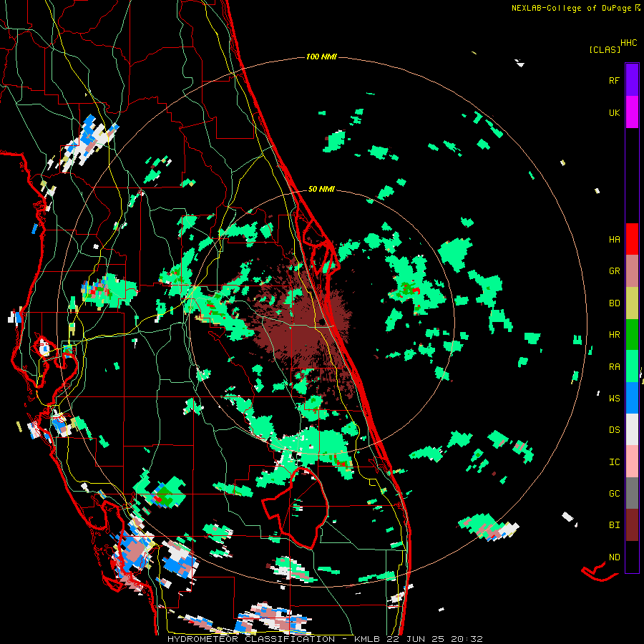The height and width of the screenshot is (644, 644).
Task: Select the GR pink-brown legend swatch
Action: point(632,271)
